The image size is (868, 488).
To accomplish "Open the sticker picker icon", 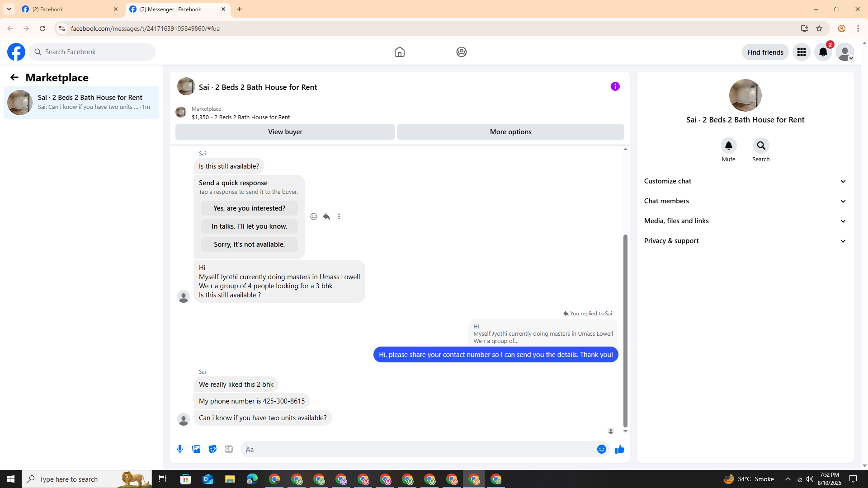I will click(x=212, y=449).
